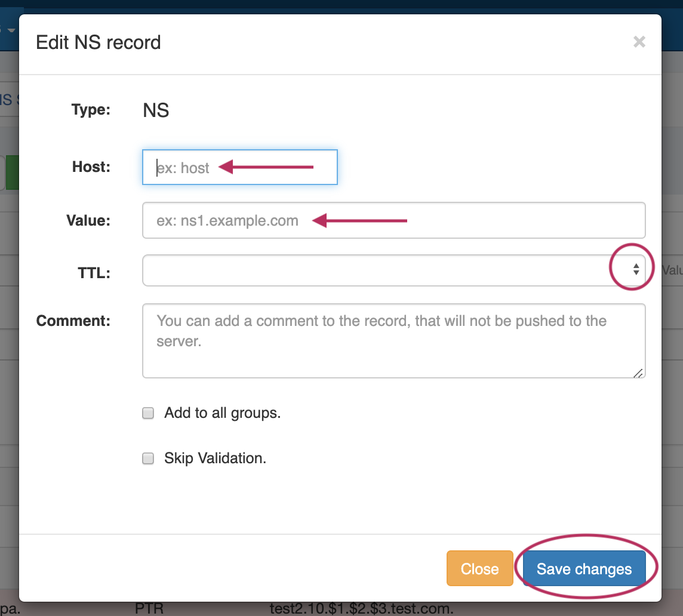Image resolution: width=683 pixels, height=616 pixels.
Task: Click the NS record type value
Action: (x=156, y=110)
